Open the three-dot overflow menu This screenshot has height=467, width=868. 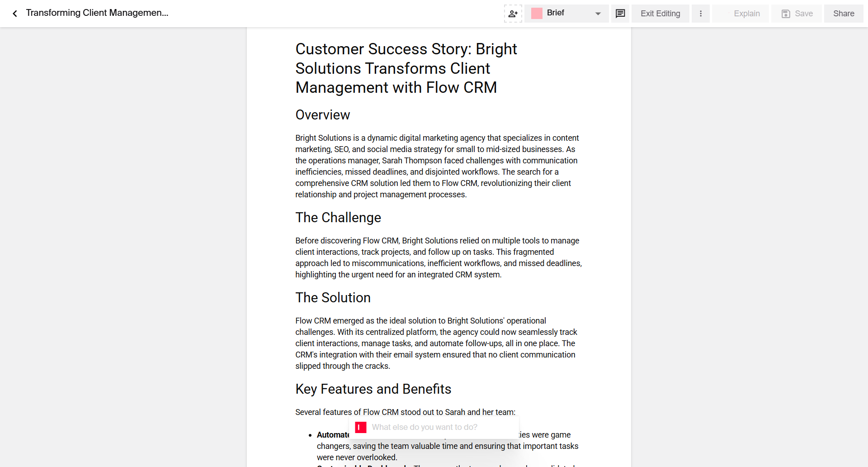(700, 14)
